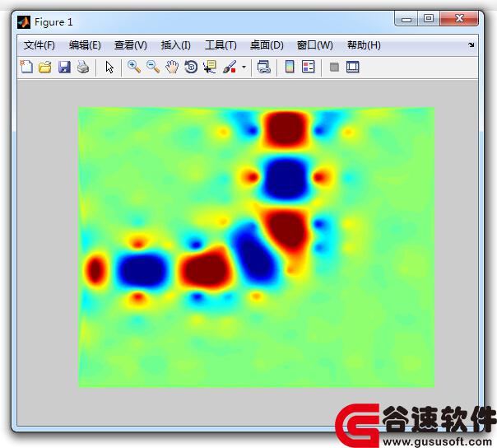Open the 查看(V) menu
This screenshot has height=448, width=497.
coord(131,45)
